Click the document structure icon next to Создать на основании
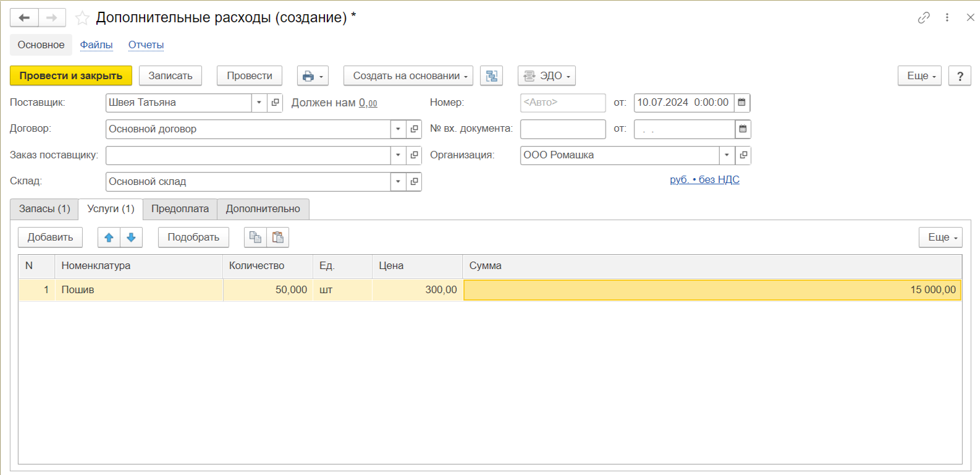980x475 pixels. tap(491, 75)
